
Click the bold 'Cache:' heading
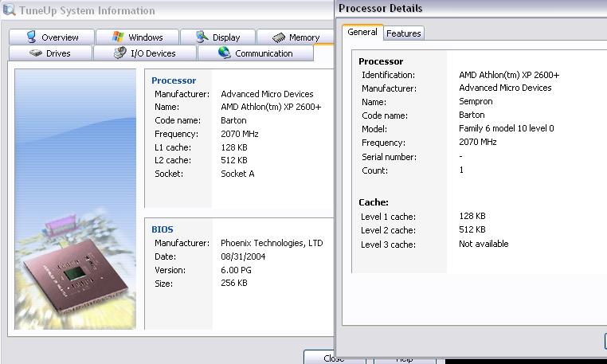[x=374, y=202]
